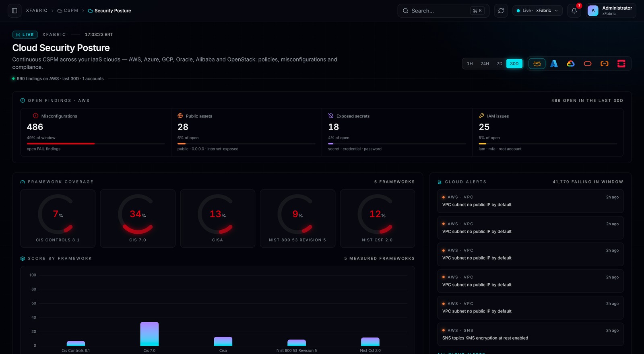The width and height of the screenshot is (644, 354).
Task: Click the '17:03:23 BRT' timestamp
Action: coord(99,35)
